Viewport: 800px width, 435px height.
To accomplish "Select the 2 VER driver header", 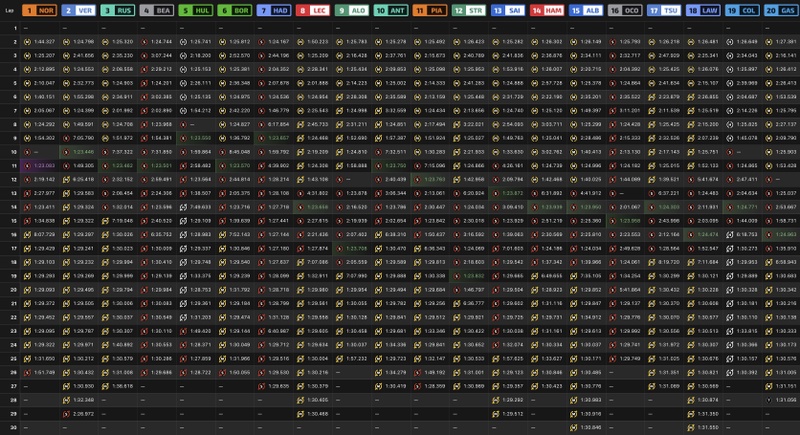I will point(78,10).
